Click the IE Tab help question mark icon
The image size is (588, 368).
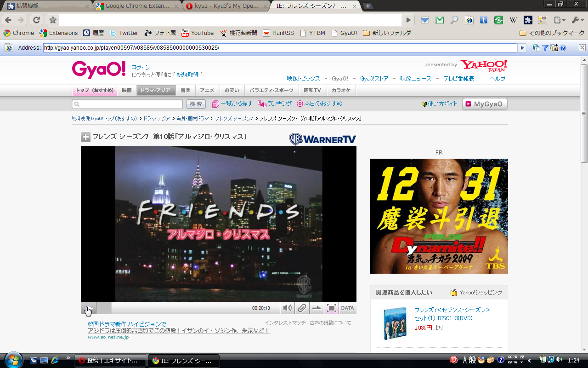563,48
